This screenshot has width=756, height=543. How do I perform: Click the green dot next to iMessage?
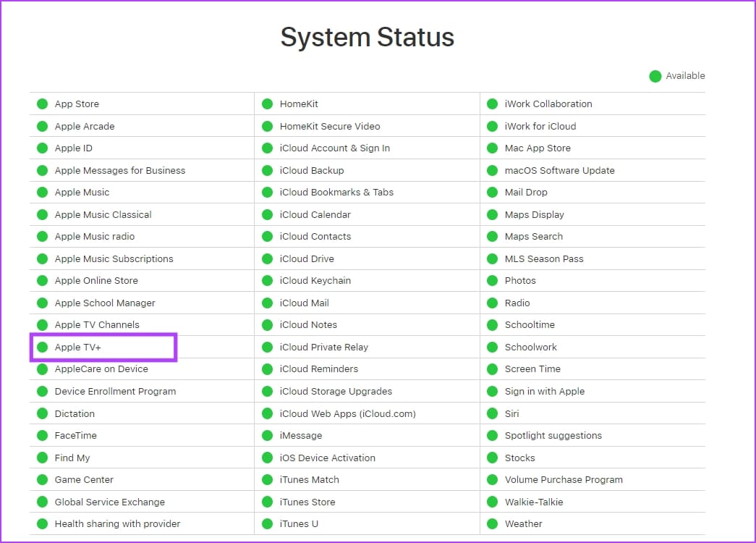tap(268, 435)
